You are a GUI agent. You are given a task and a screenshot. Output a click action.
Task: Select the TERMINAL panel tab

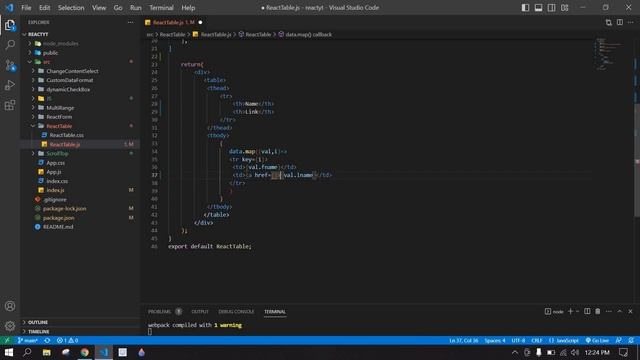[275, 311]
